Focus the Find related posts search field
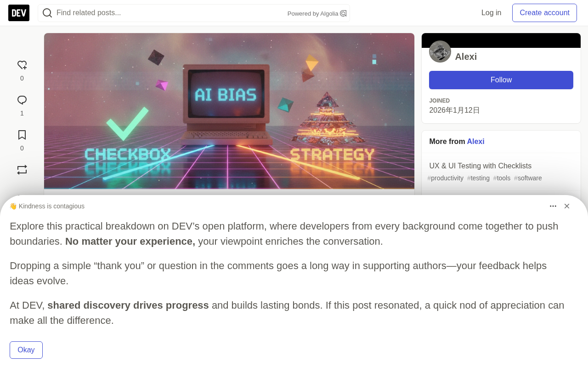The image size is (588, 368). coord(194,13)
